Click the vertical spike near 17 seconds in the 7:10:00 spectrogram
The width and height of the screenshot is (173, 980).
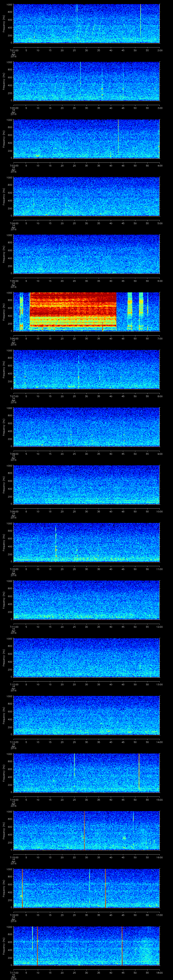point(56,542)
